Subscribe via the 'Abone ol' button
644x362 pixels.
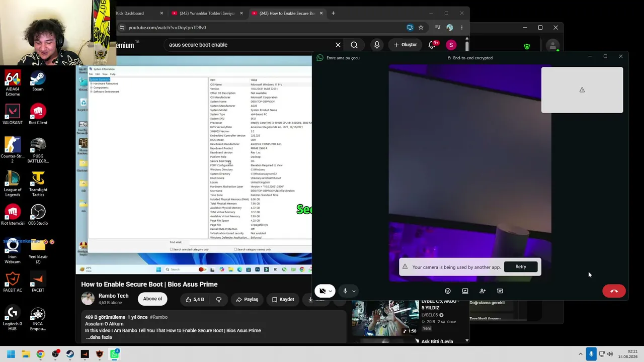pyautogui.click(x=152, y=299)
